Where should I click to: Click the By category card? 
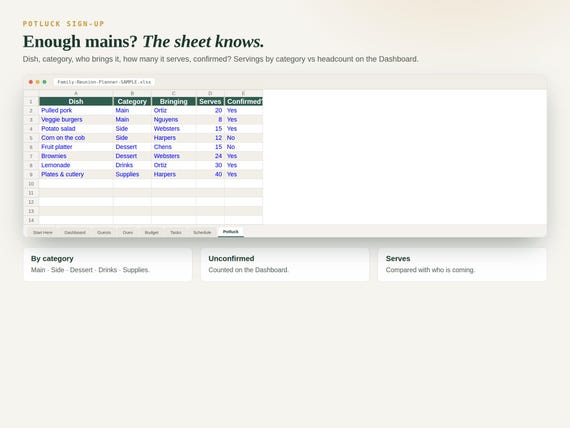pyautogui.click(x=108, y=264)
